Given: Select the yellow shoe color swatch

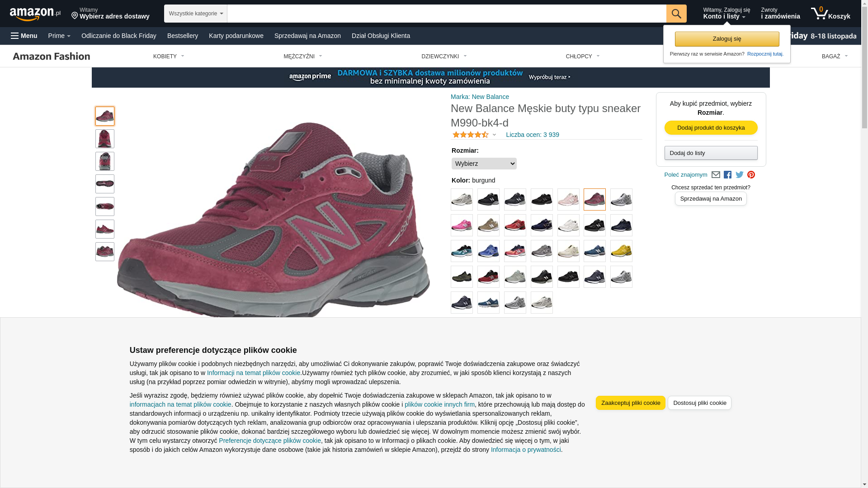Looking at the screenshot, I should 621,251.
